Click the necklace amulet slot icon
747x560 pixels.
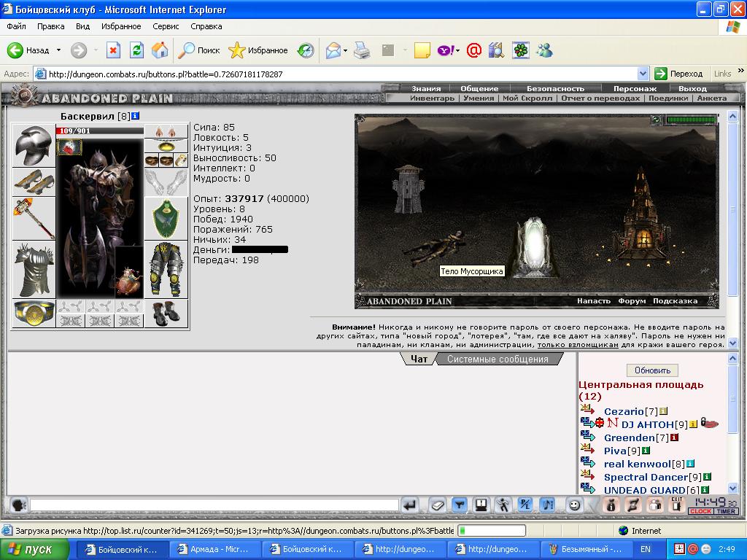pos(166,145)
